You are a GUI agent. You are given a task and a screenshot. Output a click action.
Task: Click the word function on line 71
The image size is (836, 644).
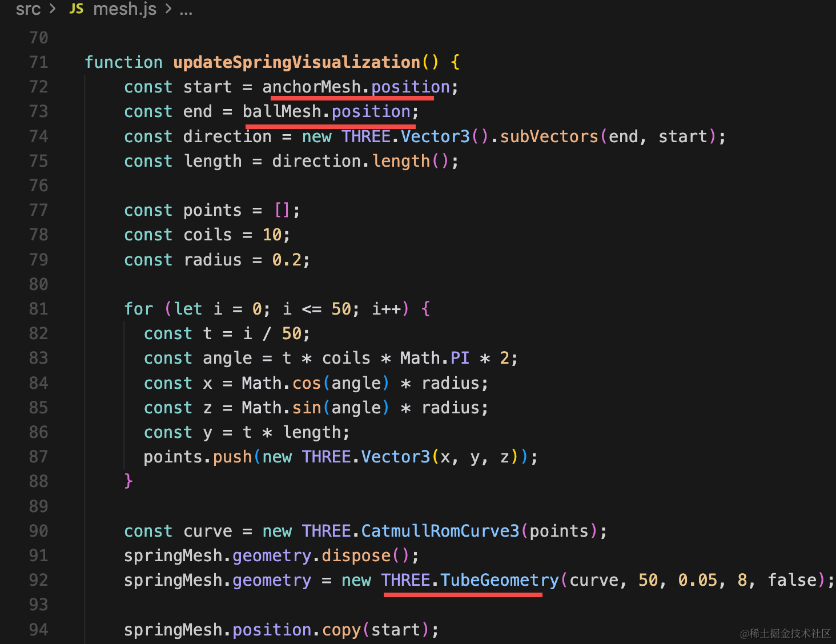(124, 62)
